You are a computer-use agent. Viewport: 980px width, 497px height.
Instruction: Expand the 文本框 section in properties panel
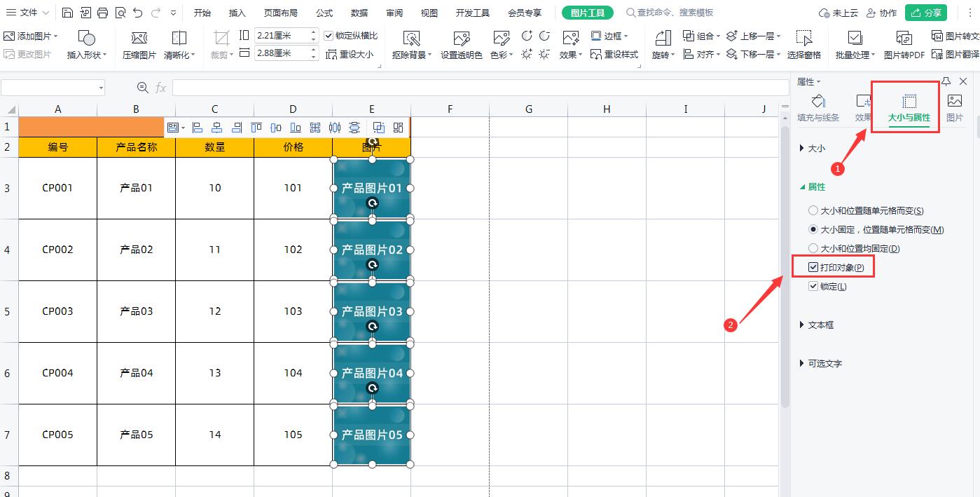tap(817, 326)
